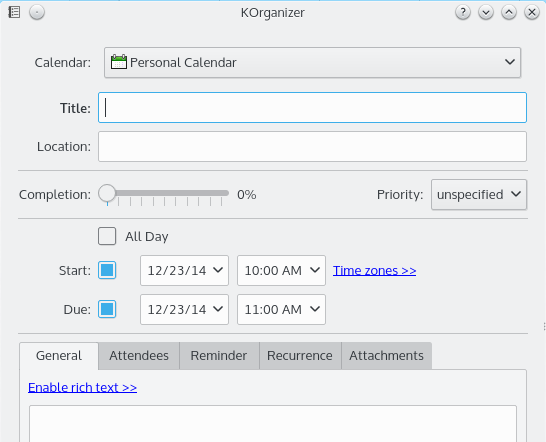Open the help question mark button
Image resolution: width=546 pixels, height=442 pixels.
[463, 13]
